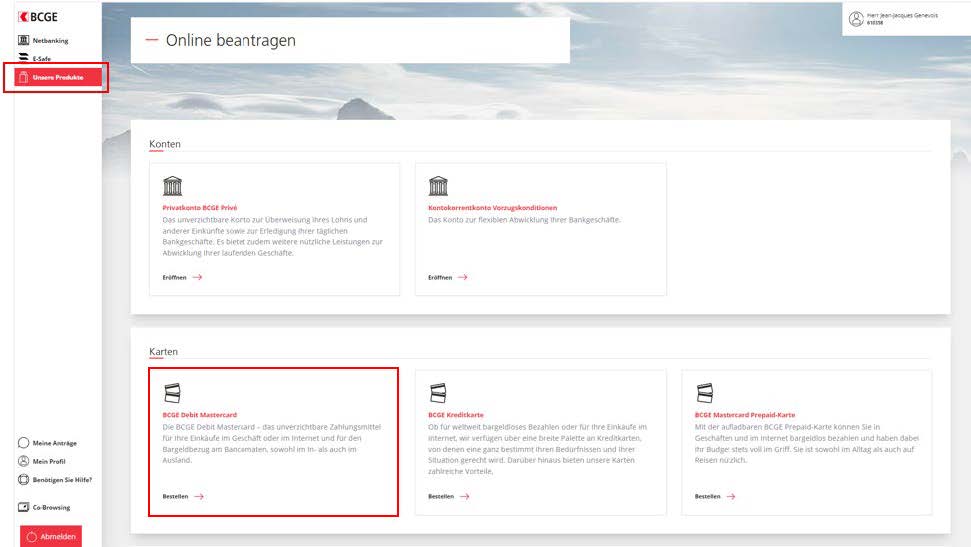Click the Karten section heading

click(163, 351)
